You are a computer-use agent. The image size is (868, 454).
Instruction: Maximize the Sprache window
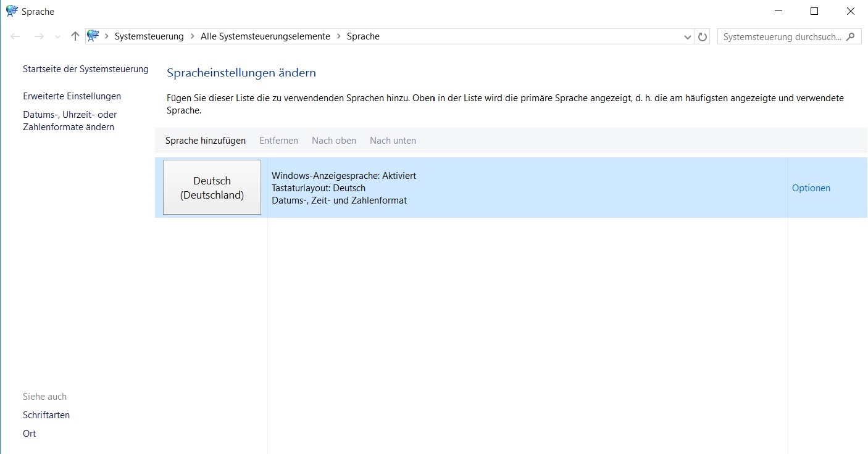coord(814,11)
